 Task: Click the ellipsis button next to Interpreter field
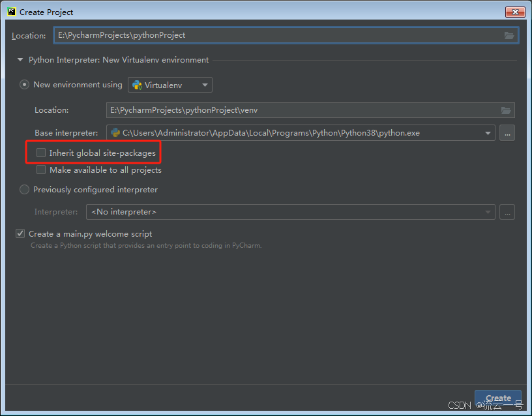(507, 212)
